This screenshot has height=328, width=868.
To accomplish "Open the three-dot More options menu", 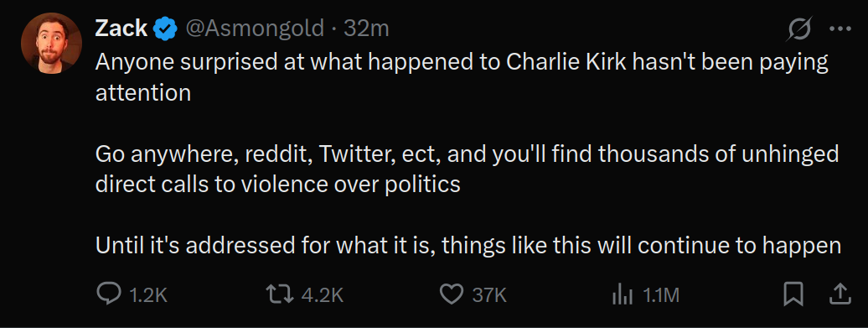I will click(840, 29).
